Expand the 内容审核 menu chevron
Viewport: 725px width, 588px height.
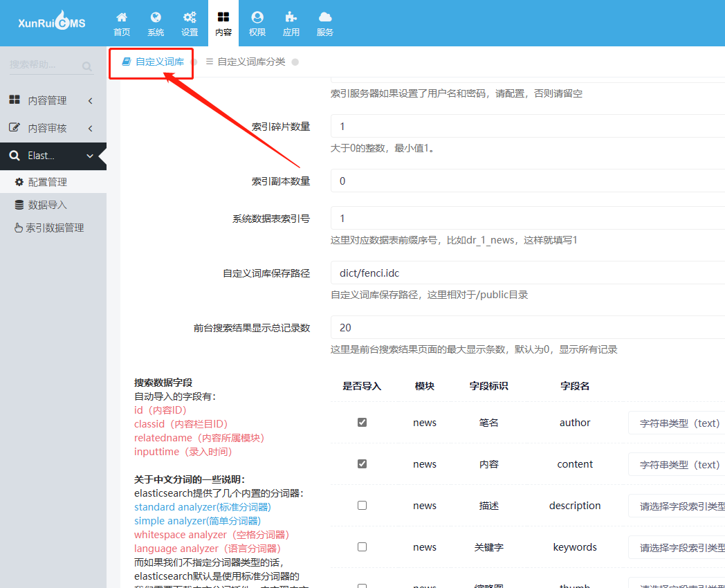coord(90,128)
